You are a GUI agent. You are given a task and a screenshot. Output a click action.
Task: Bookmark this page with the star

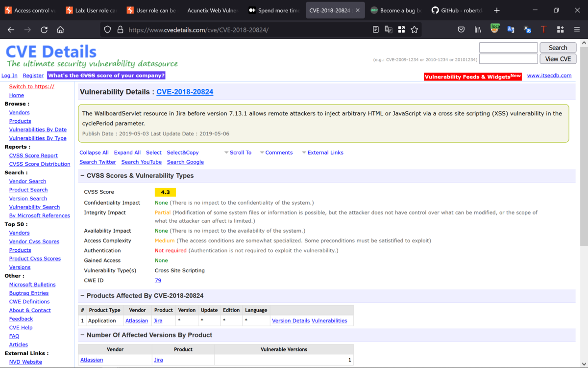tap(414, 29)
